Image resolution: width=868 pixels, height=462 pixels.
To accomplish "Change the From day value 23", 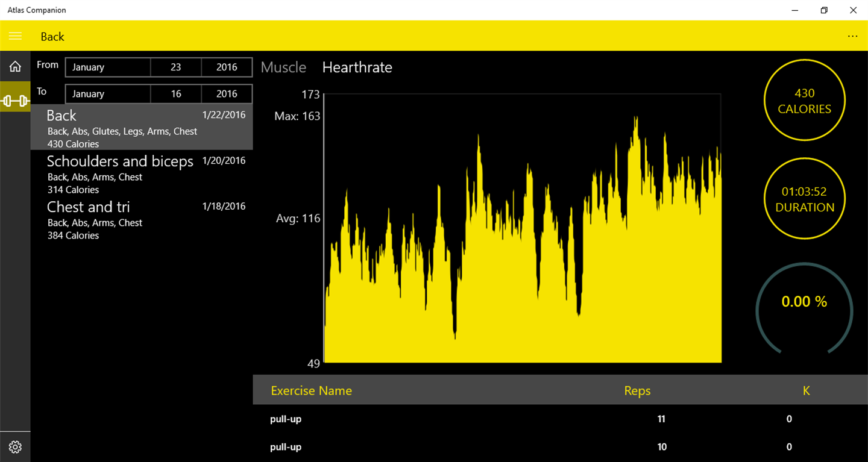I will coord(176,67).
